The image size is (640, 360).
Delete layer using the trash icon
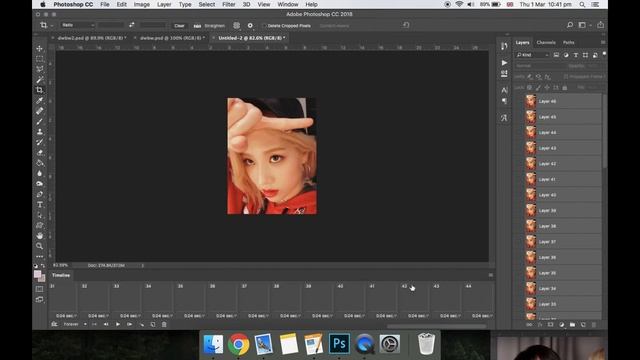594,325
